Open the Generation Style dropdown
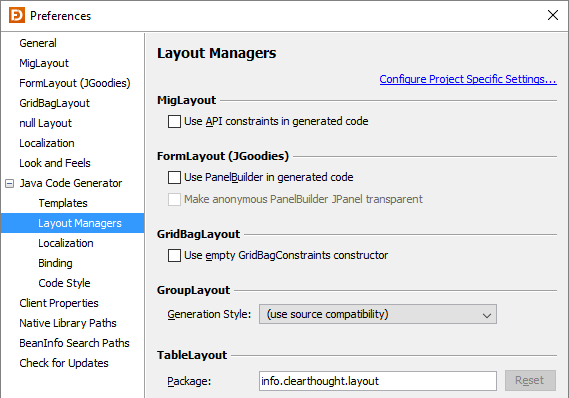 point(378,314)
